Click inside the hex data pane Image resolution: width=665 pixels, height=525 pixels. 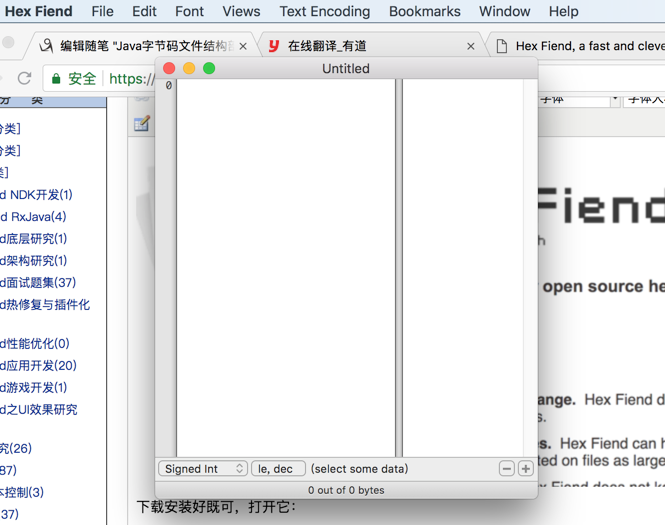coord(286,267)
